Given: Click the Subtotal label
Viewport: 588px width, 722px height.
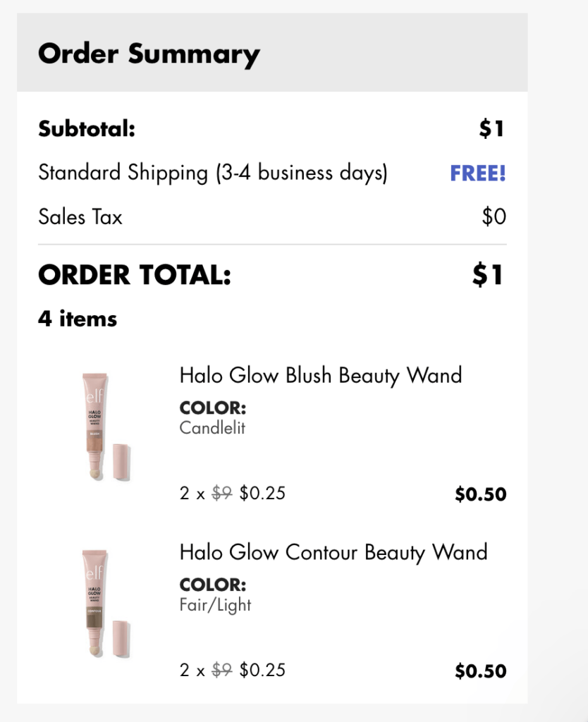Looking at the screenshot, I should pyautogui.click(x=86, y=129).
